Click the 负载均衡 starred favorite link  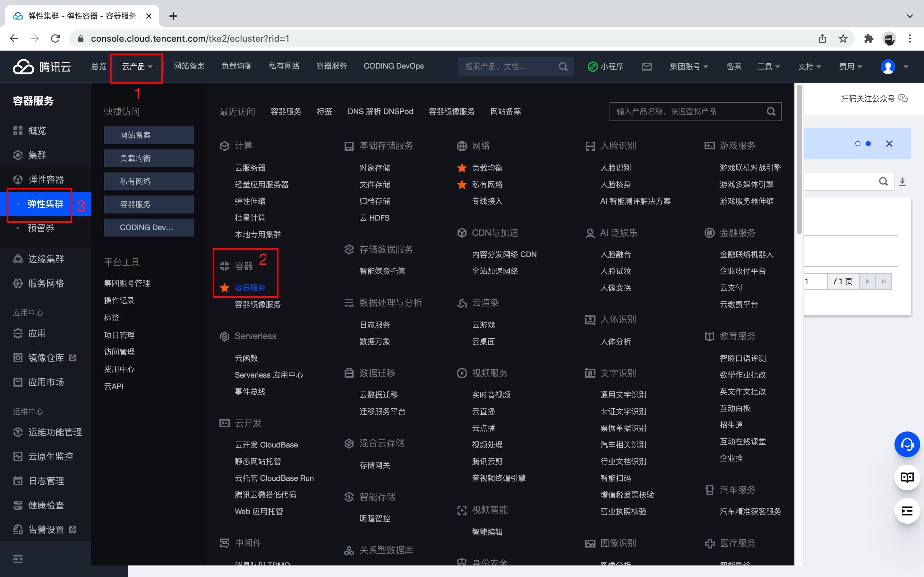(x=488, y=168)
